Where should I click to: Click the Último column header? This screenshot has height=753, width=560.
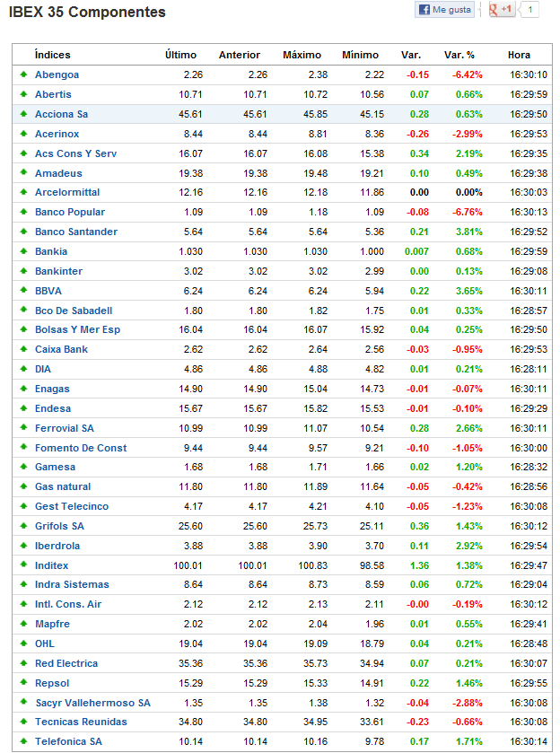click(180, 55)
